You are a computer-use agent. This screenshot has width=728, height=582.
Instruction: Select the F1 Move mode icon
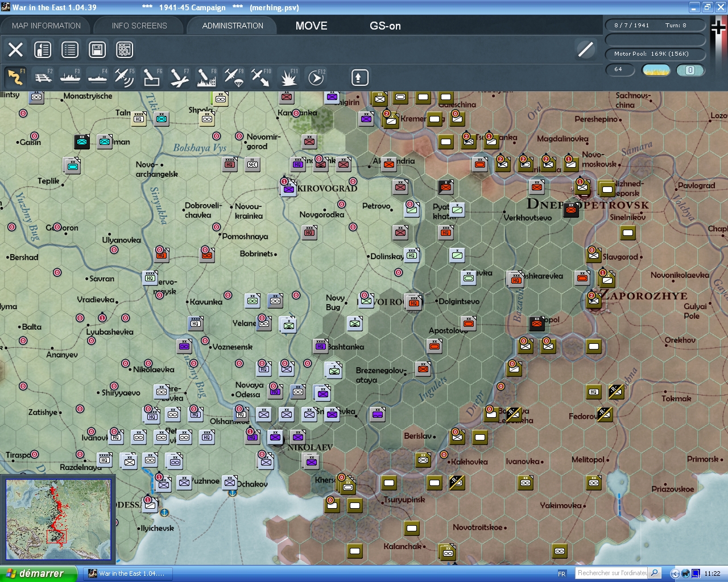tap(15, 77)
